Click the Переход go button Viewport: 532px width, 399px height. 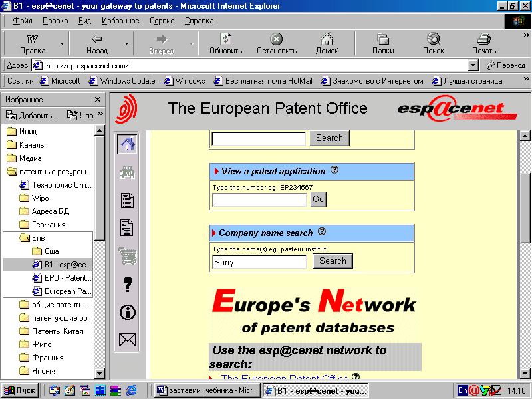coord(506,65)
